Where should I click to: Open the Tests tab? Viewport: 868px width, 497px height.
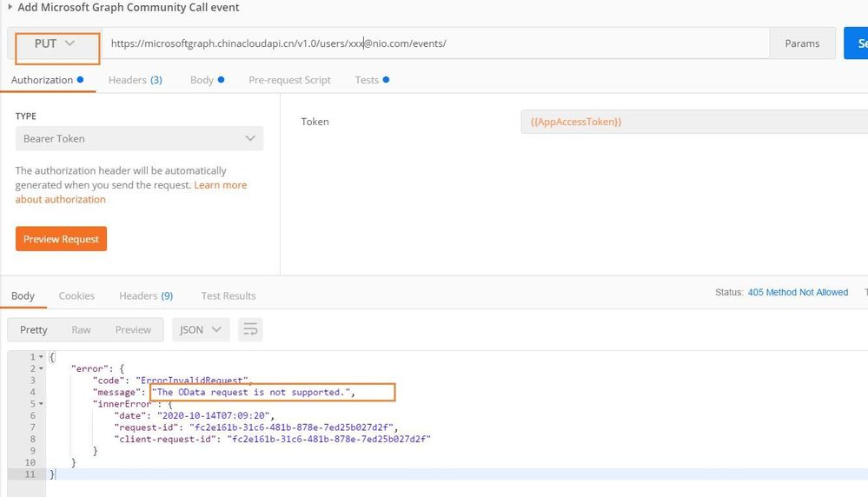[372, 80]
